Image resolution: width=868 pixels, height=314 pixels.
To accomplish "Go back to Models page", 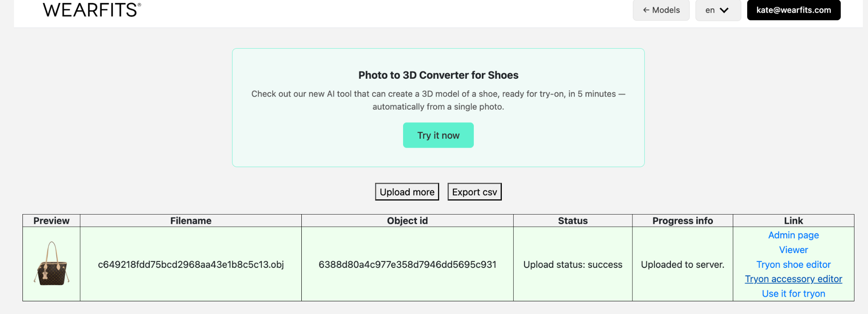I will pyautogui.click(x=661, y=10).
